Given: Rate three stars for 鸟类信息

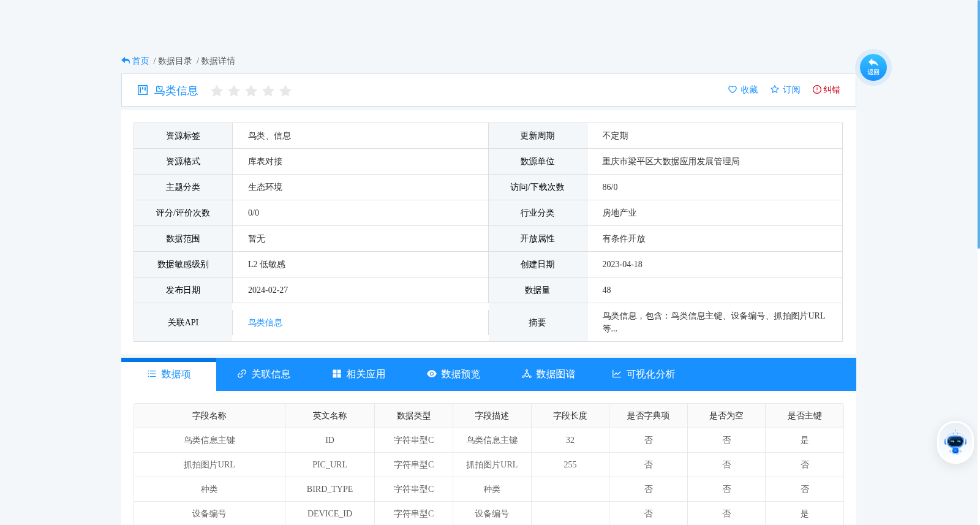Looking at the screenshot, I should pyautogui.click(x=251, y=91).
